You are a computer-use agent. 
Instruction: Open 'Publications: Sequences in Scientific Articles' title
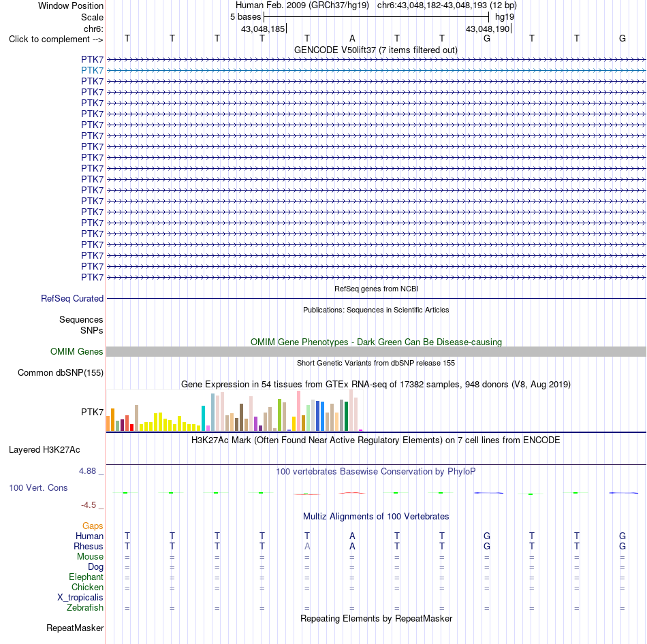(376, 310)
